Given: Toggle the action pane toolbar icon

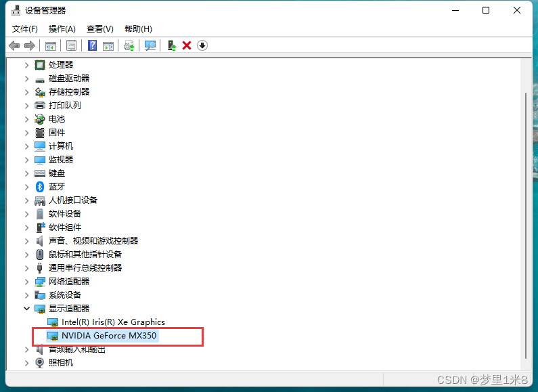Looking at the screenshot, I should [108, 45].
